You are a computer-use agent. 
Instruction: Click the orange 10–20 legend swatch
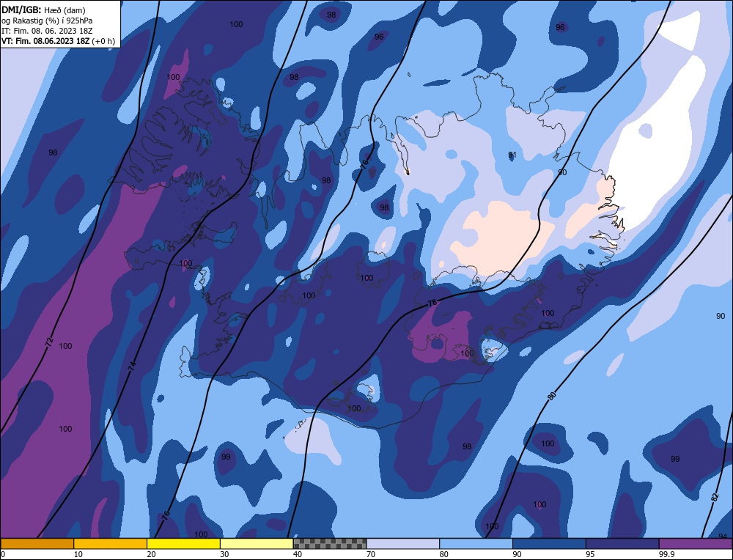coord(111,543)
